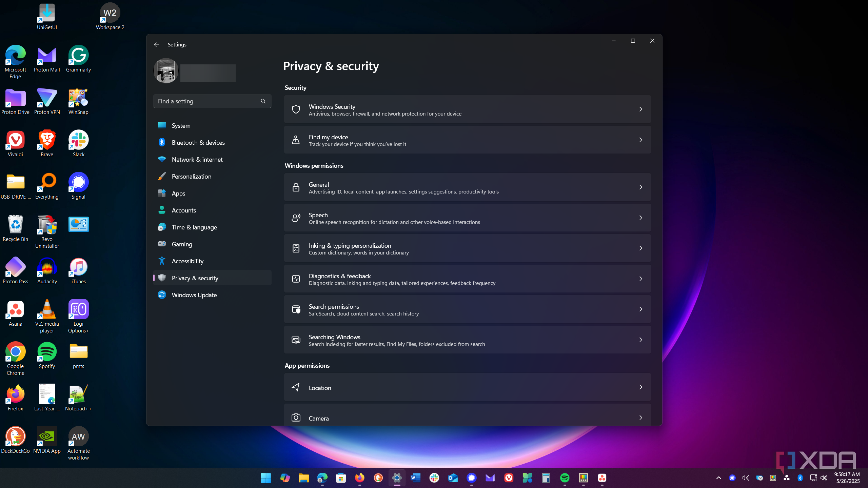The width and height of the screenshot is (868, 488).
Task: Click the Bluetooth icon in system tray
Action: pyautogui.click(x=800, y=478)
